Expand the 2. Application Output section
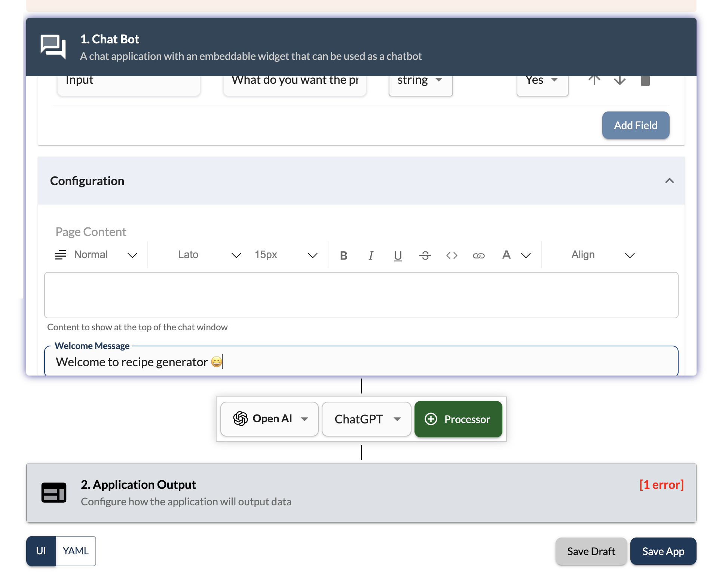The height and width of the screenshot is (588, 719). coord(361,493)
